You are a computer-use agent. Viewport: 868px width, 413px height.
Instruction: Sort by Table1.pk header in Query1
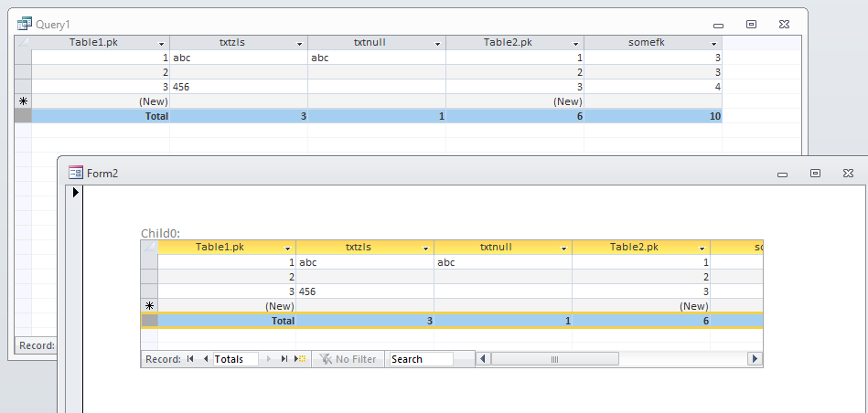pos(93,43)
